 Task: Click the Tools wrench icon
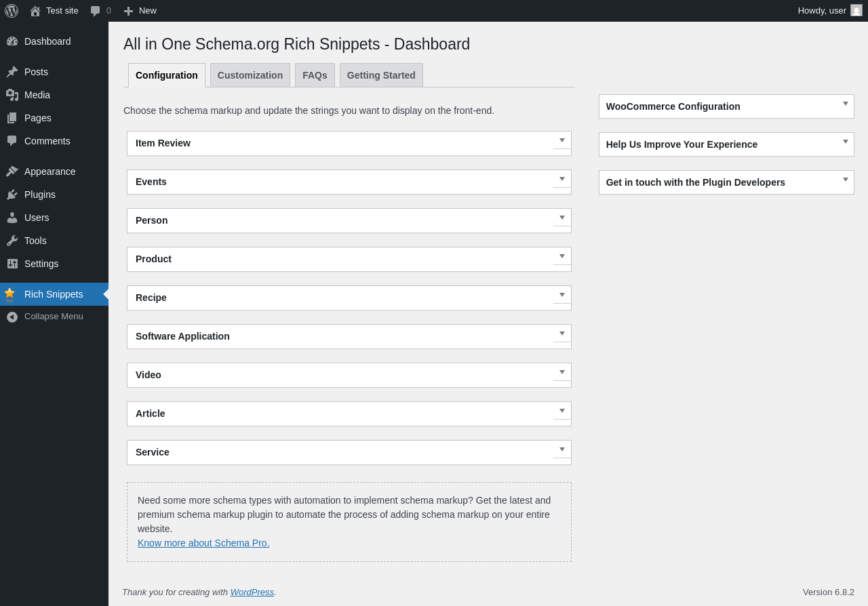click(12, 241)
